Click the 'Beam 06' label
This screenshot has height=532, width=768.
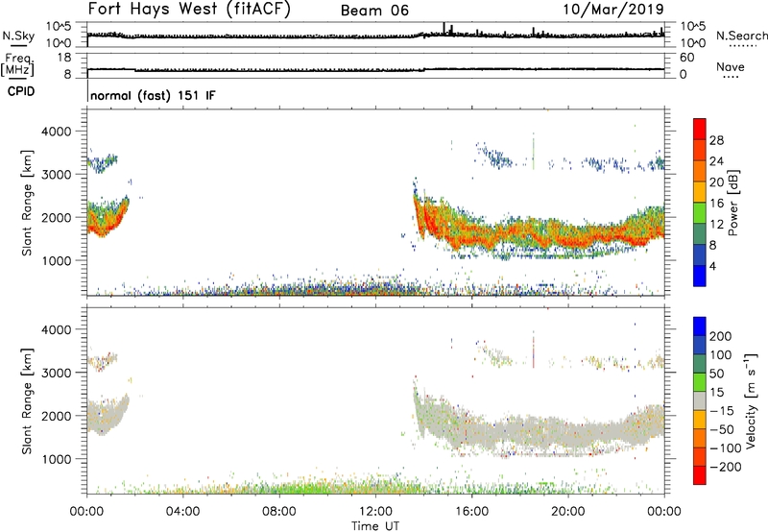tap(374, 11)
